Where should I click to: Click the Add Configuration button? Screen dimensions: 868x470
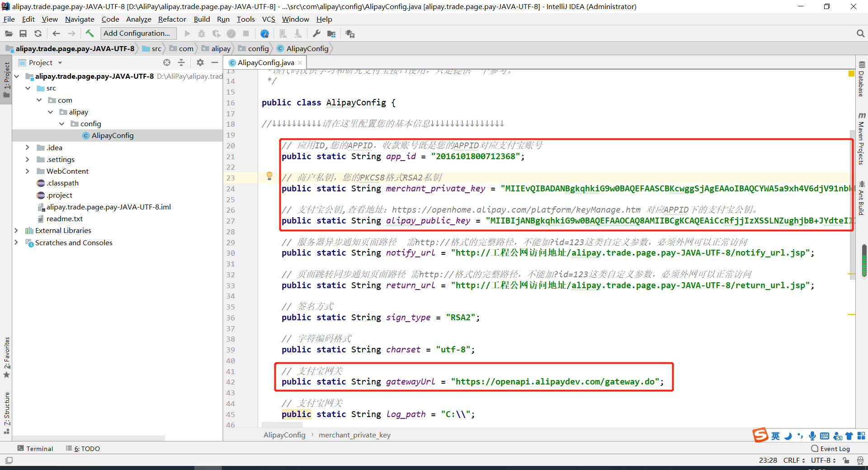[138, 33]
